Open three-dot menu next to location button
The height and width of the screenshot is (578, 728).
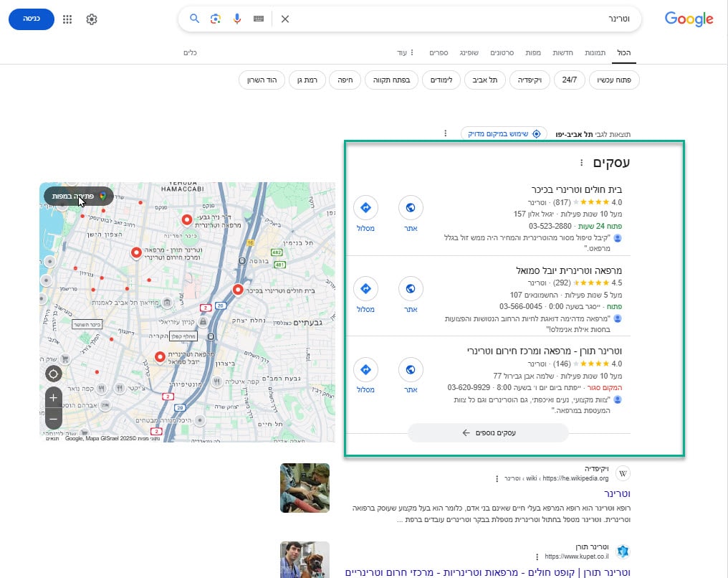pyautogui.click(x=445, y=133)
